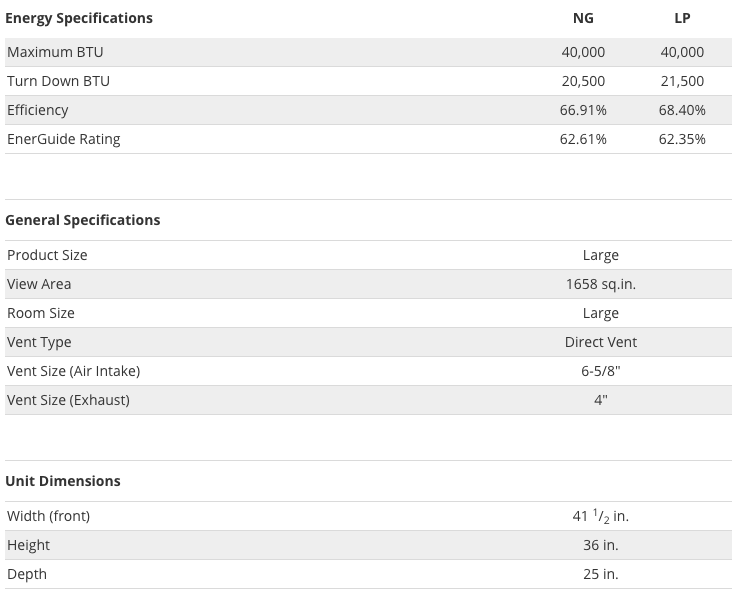Select the Efficiency row label
Screen dimensions: 733x594
tap(37, 110)
